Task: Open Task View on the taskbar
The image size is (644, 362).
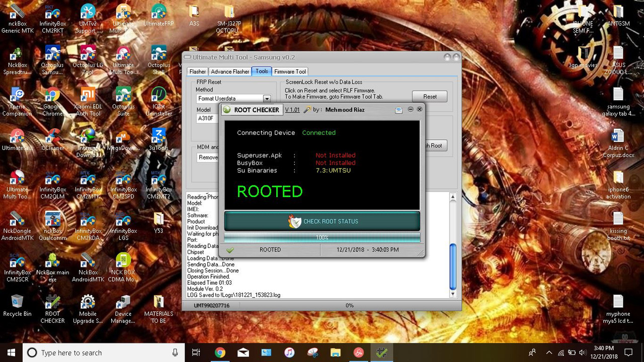Action: [x=196, y=352]
